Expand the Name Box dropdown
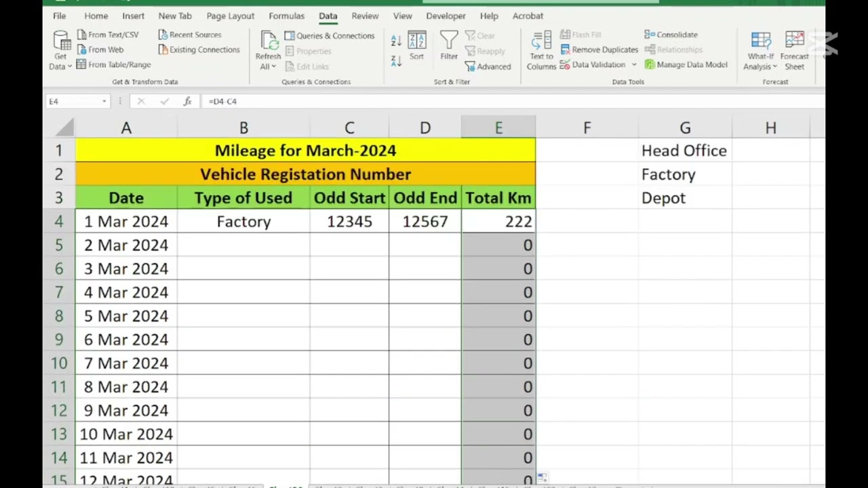The height and width of the screenshot is (488, 868). (104, 101)
